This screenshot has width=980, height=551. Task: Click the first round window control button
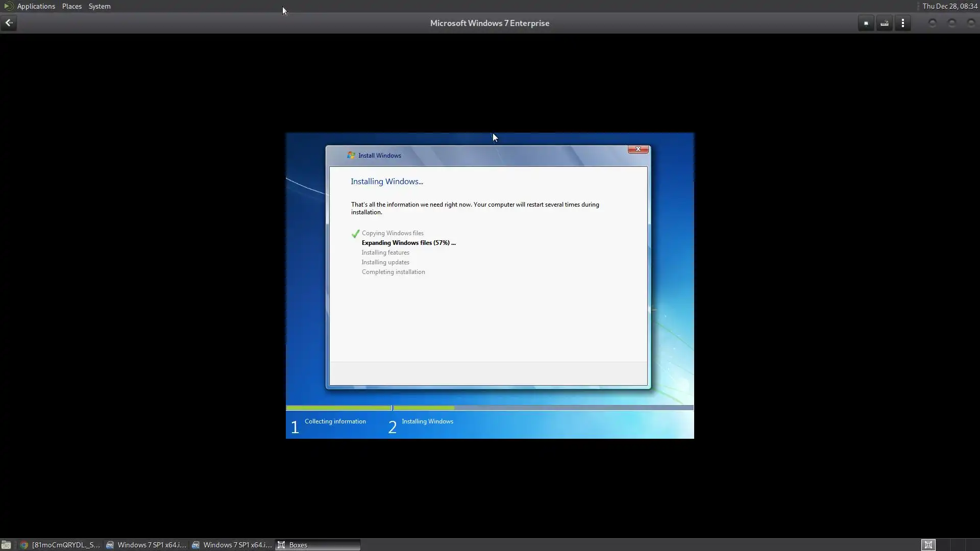click(x=932, y=23)
